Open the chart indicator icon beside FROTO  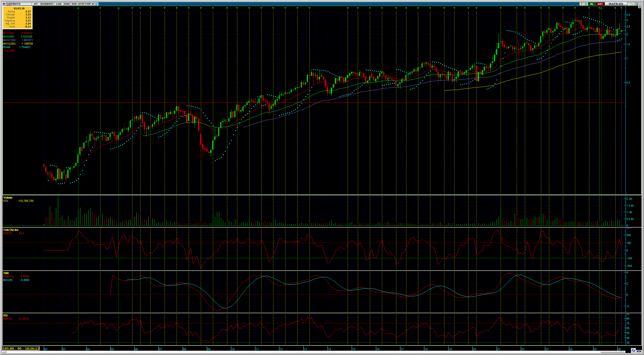9,4
